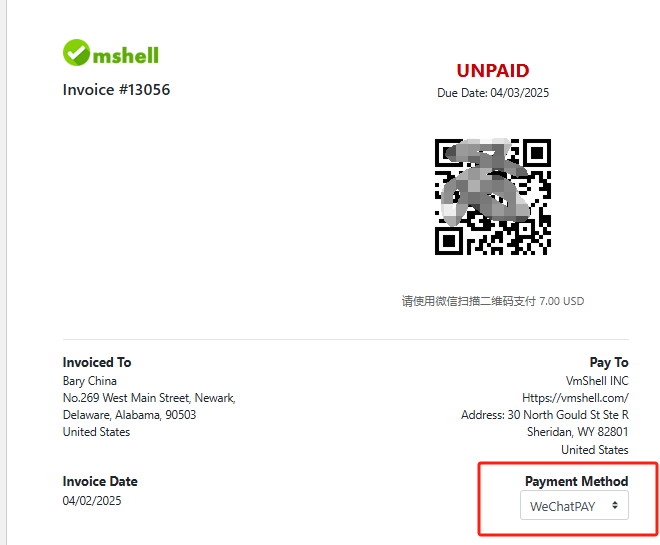Image resolution: width=660 pixels, height=545 pixels.
Task: Click the Bary China customer name
Action: 90,381
